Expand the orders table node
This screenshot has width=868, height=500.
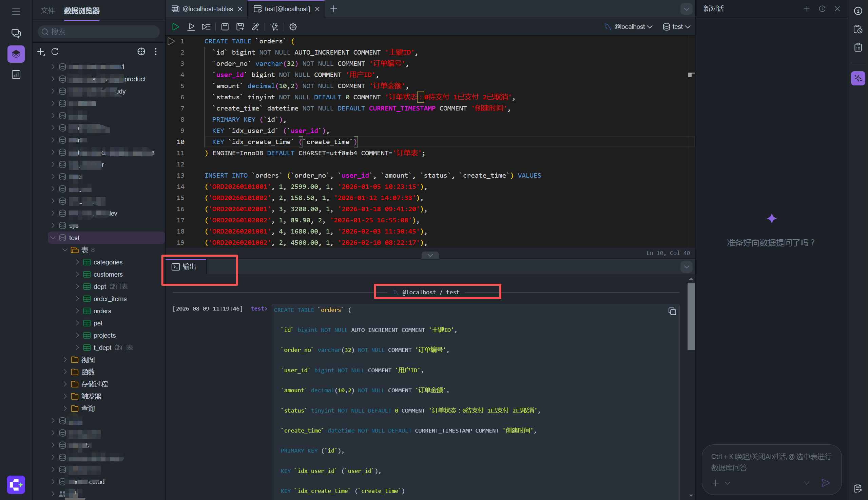click(x=77, y=311)
